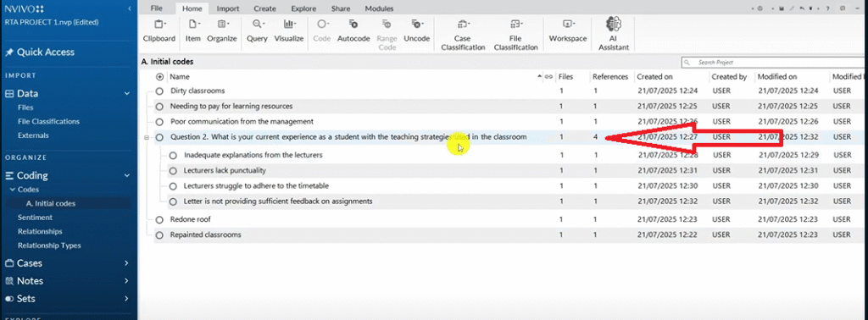Open Sentiment under Coding

(35, 218)
